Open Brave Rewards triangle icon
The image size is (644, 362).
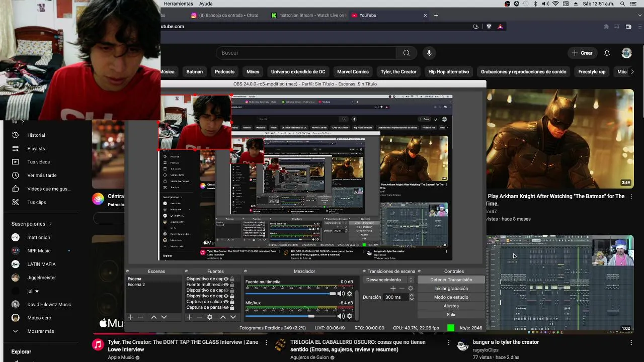[500, 27]
